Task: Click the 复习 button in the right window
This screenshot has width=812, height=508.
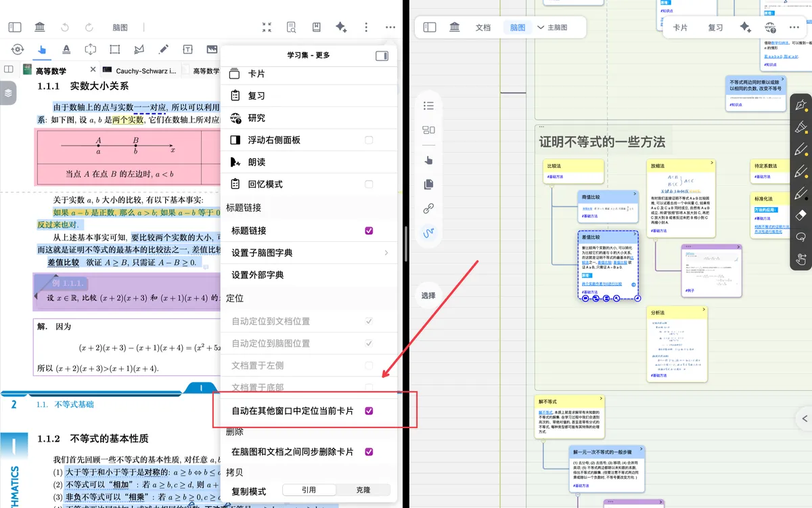Action: coord(715,28)
